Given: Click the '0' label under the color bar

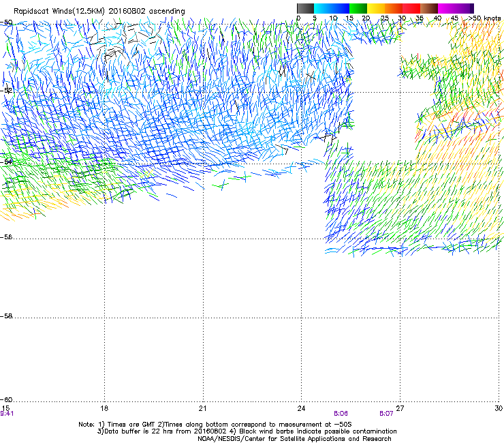Looking at the screenshot, I should [x=298, y=18].
